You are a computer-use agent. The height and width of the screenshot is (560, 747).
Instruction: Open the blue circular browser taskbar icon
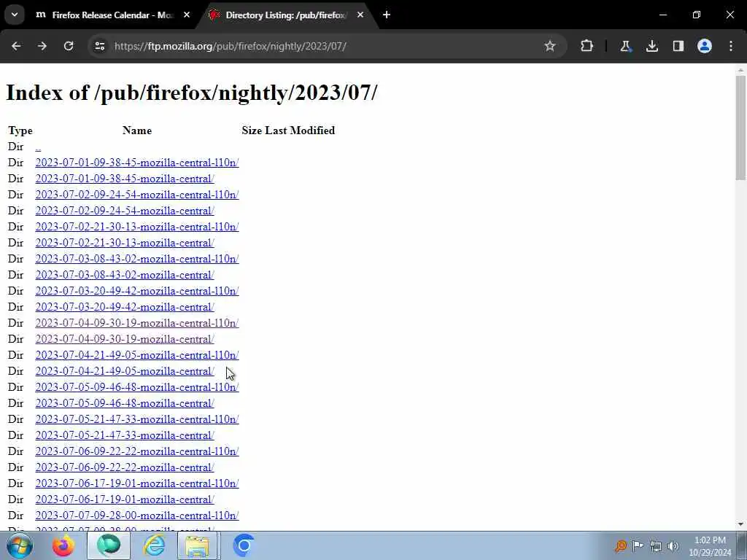243,545
